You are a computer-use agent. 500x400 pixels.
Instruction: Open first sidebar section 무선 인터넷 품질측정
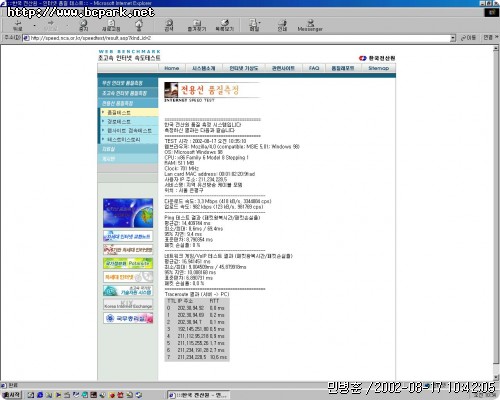[128, 83]
